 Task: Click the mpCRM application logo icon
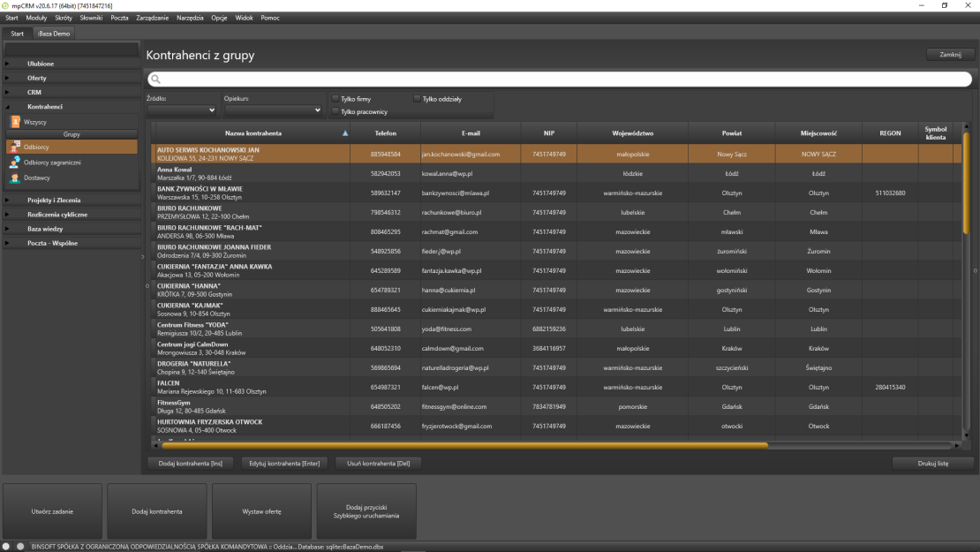[x=5, y=5]
